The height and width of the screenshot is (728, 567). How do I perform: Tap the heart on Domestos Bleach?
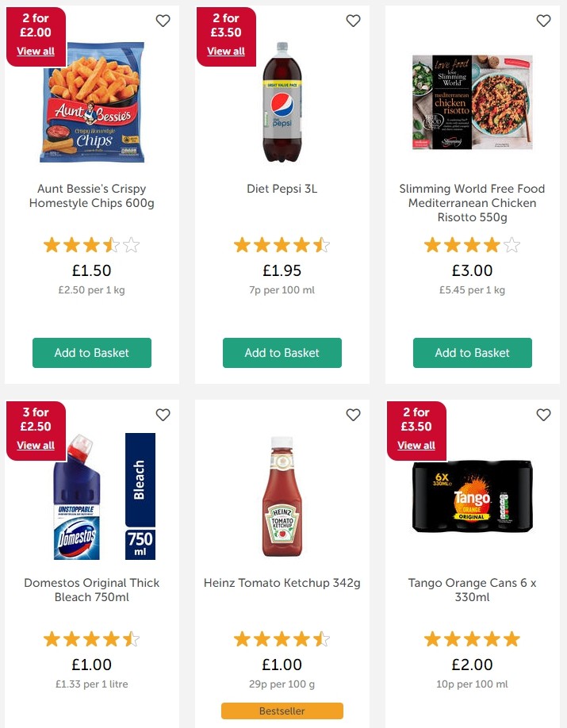pyautogui.click(x=163, y=415)
